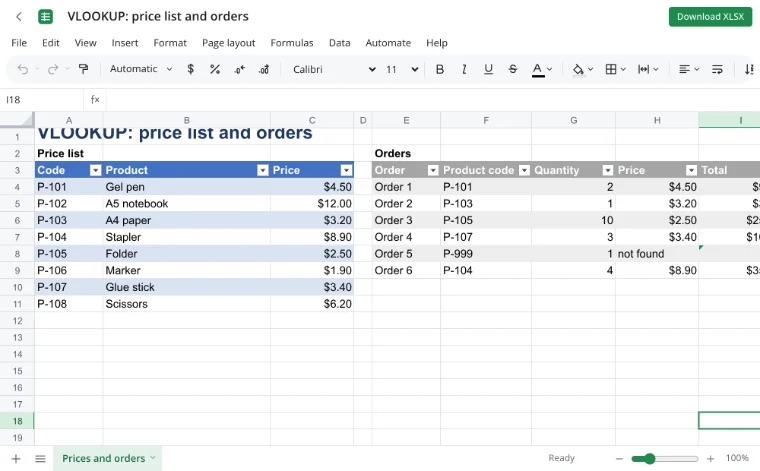Image resolution: width=760 pixels, height=471 pixels.
Task: Click the vertical align icon at toolbar edge
Action: [749, 69]
